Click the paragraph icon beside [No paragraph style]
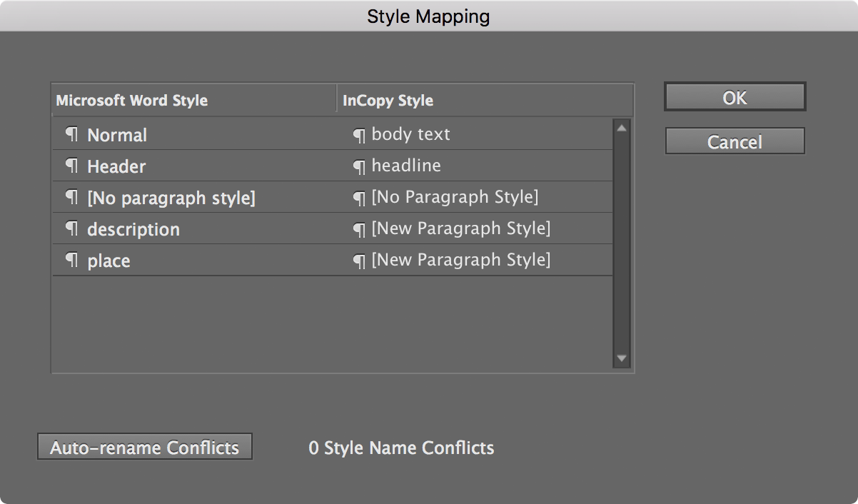Viewport: 858px width, 504px height. [72, 198]
